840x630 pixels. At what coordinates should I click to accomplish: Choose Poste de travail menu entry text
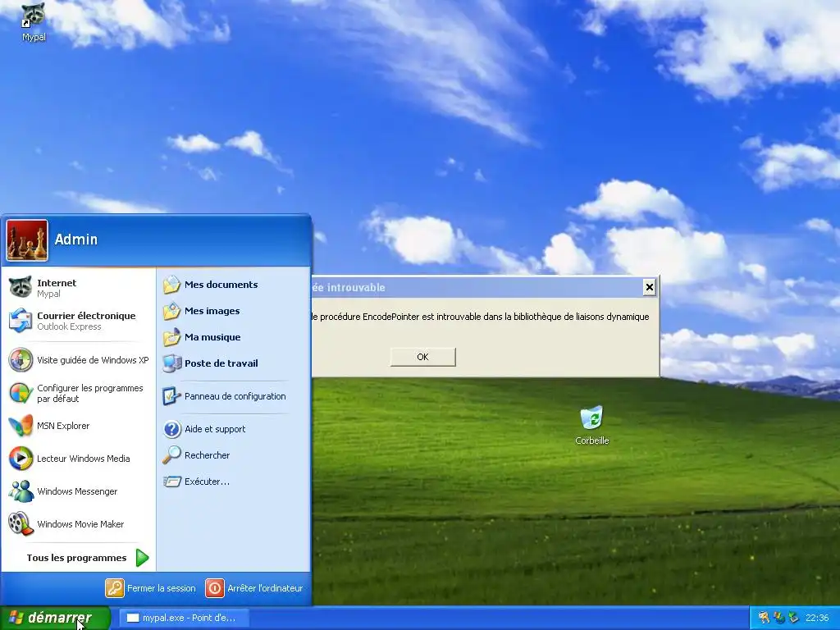(221, 363)
